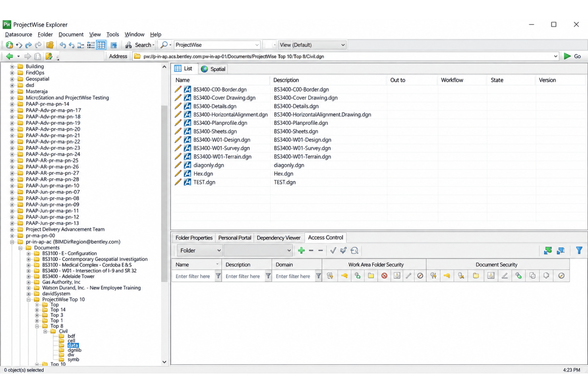588x392 pixels.
Task: Click the green plus add icon
Action: coord(301,250)
